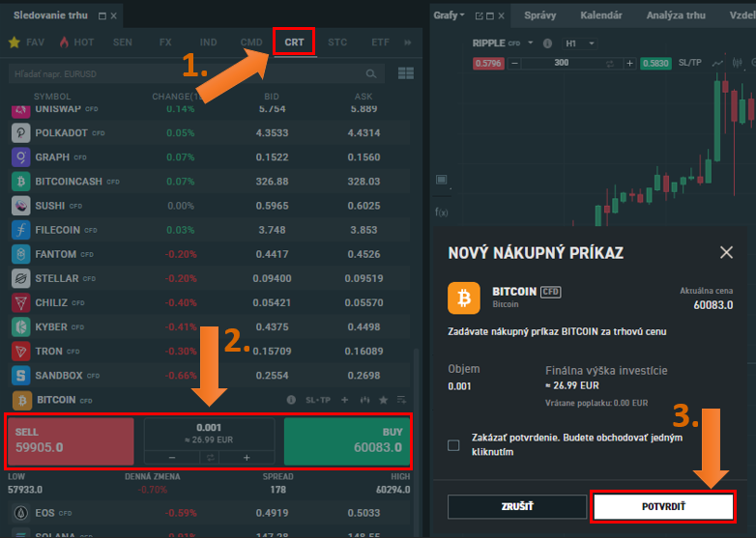Screen dimensions: 756x538
Task: Click the 0.001 volume field
Action: coord(209,428)
